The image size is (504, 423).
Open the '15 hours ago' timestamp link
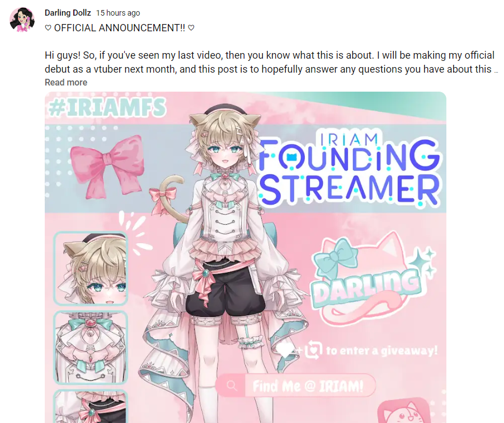[118, 13]
